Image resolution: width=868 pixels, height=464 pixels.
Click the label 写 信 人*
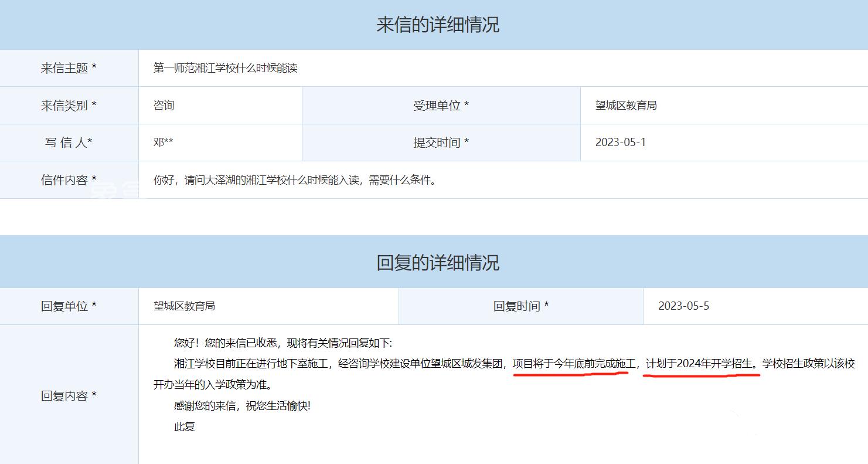click(69, 142)
